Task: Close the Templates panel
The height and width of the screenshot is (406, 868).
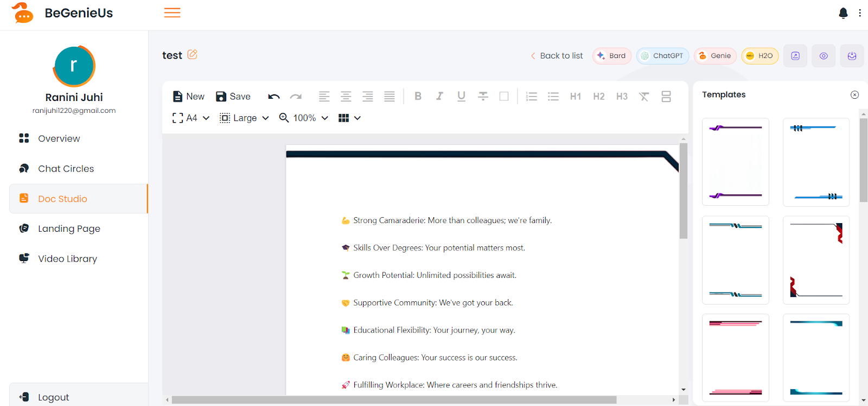Action: (x=854, y=95)
